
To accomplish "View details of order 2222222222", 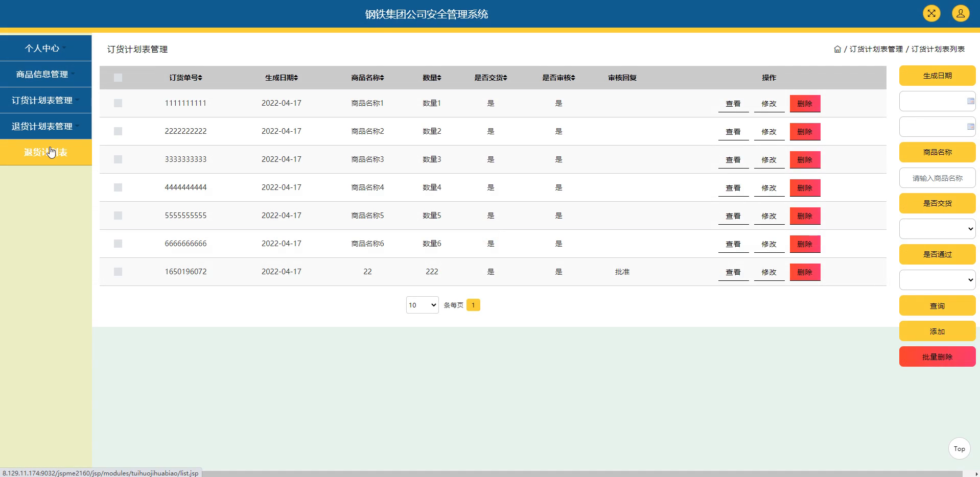I will click(x=733, y=132).
